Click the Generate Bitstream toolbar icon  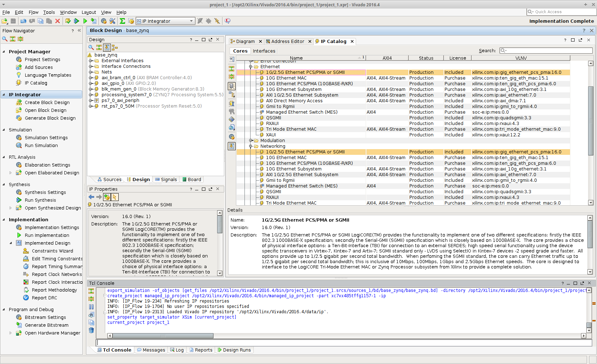pyautogui.click(x=93, y=21)
